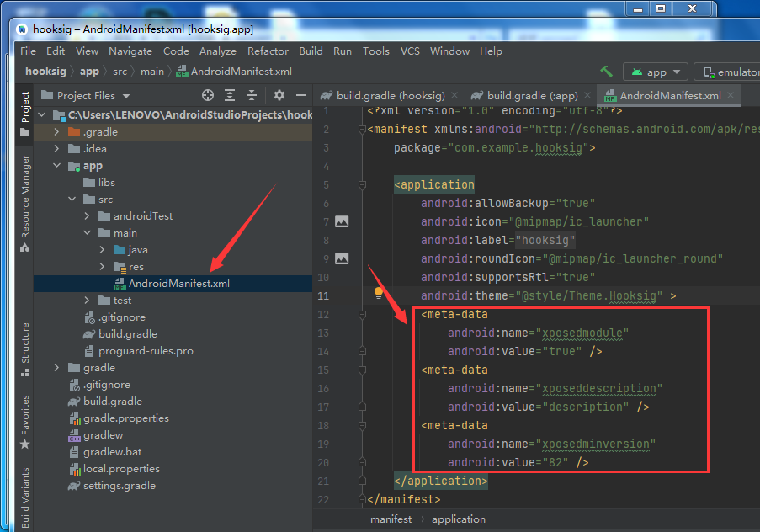Click the collapse all icon in Project panel

click(x=250, y=95)
